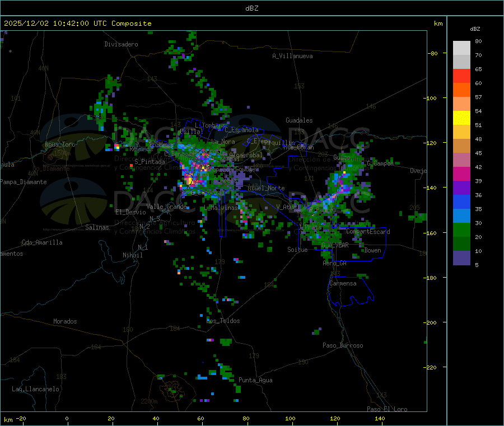504x426 pixels.
Task: Click the slate-purple 10 dBZ legend swatch
Action: pos(461,258)
